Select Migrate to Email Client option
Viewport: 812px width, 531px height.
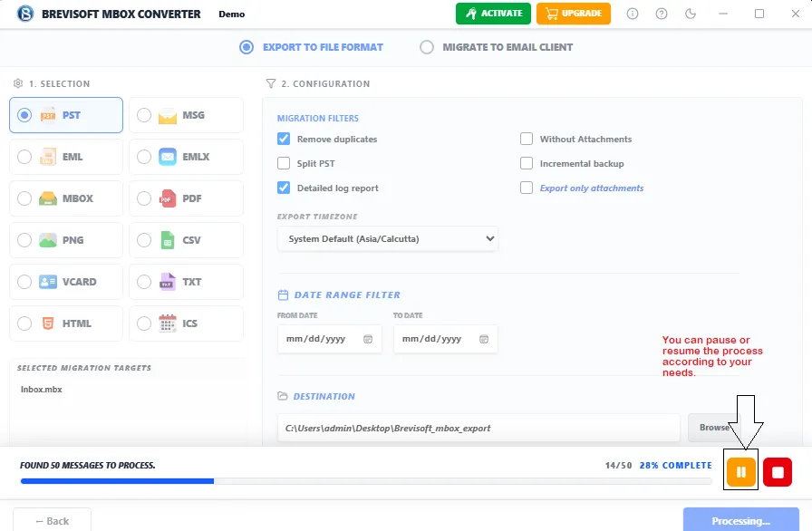tap(496, 47)
